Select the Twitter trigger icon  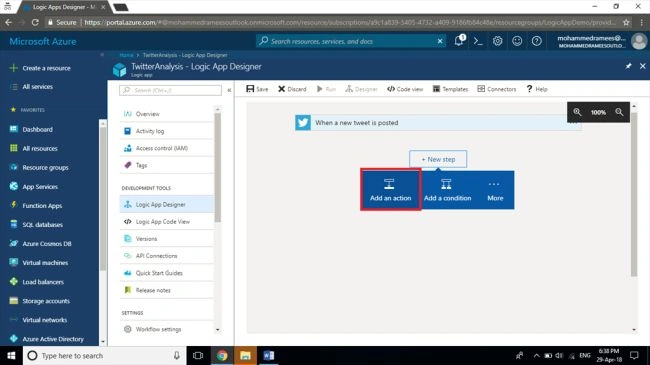[303, 123]
